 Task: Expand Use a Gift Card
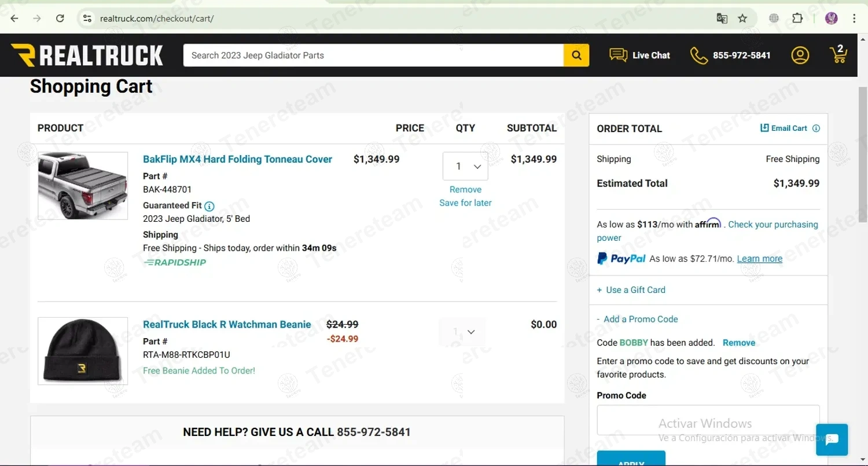pyautogui.click(x=631, y=290)
